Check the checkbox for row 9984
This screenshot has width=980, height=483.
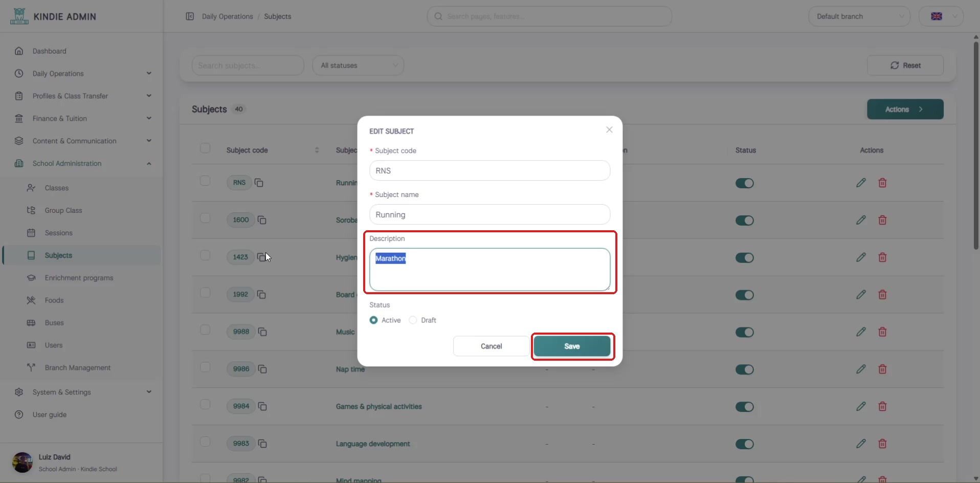[x=205, y=404]
